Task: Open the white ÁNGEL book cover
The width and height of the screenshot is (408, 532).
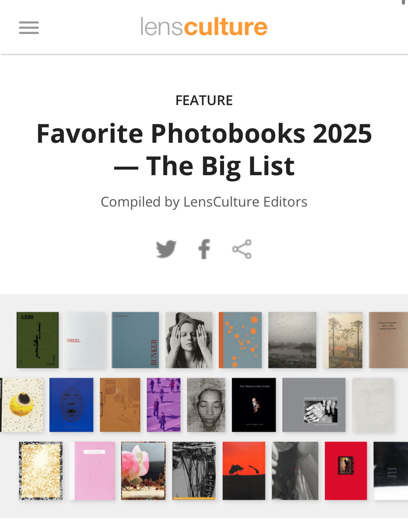Action: pos(85,340)
